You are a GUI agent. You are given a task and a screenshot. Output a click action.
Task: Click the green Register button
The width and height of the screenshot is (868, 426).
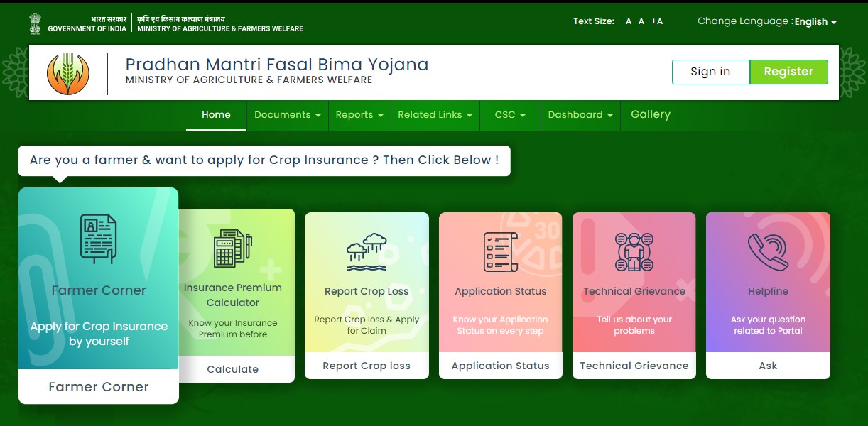[x=788, y=72]
